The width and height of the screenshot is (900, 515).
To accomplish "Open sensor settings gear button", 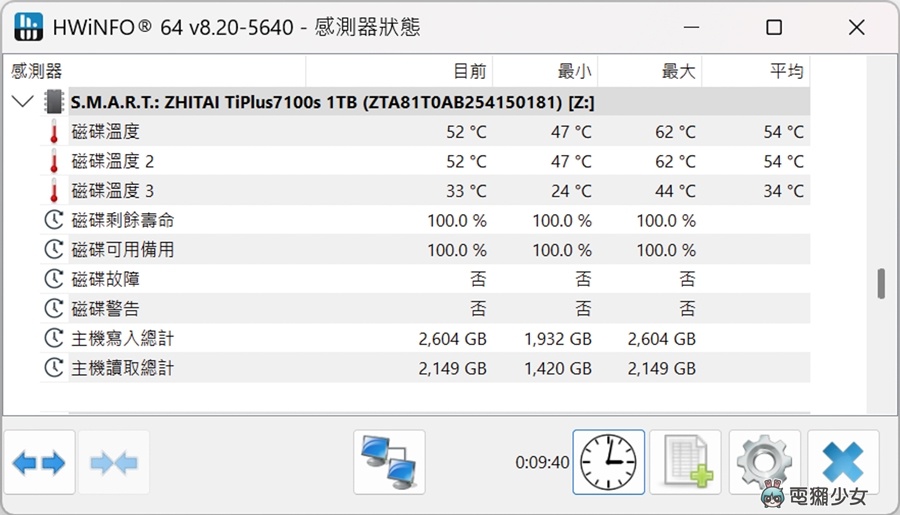I will tap(765, 462).
